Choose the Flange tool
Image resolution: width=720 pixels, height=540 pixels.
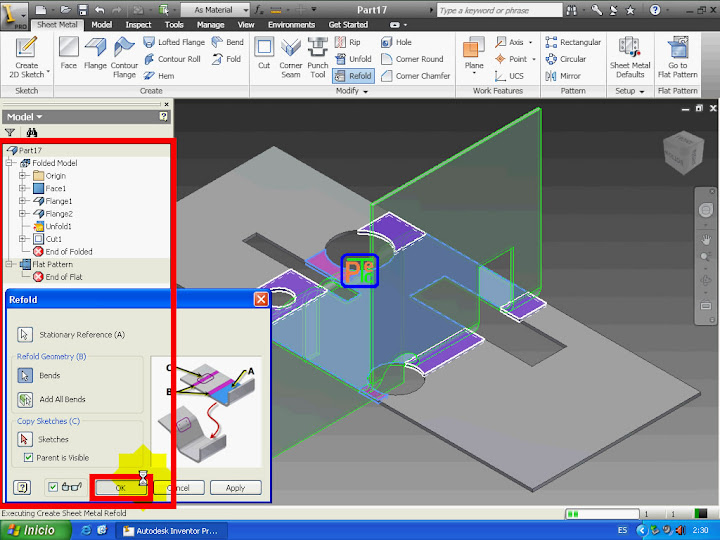(x=95, y=53)
